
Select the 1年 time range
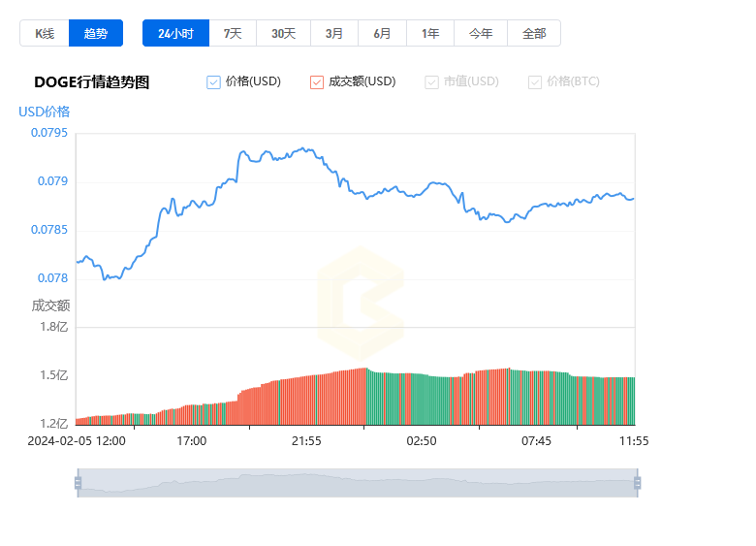pos(430,33)
